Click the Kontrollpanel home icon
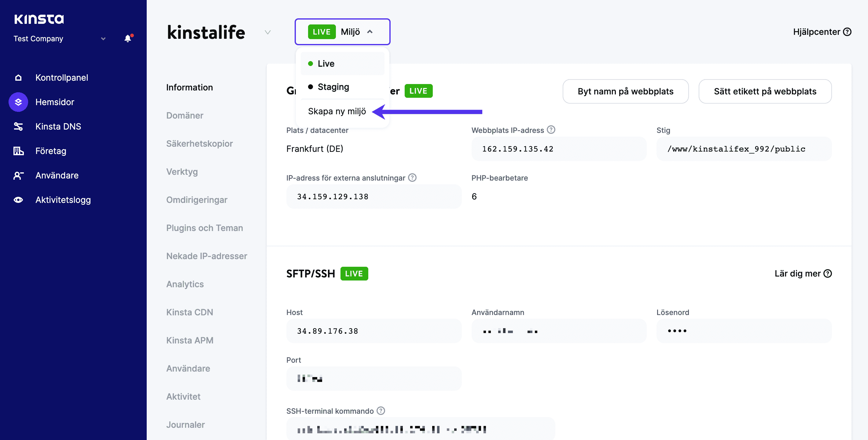The width and height of the screenshot is (868, 440). point(18,78)
